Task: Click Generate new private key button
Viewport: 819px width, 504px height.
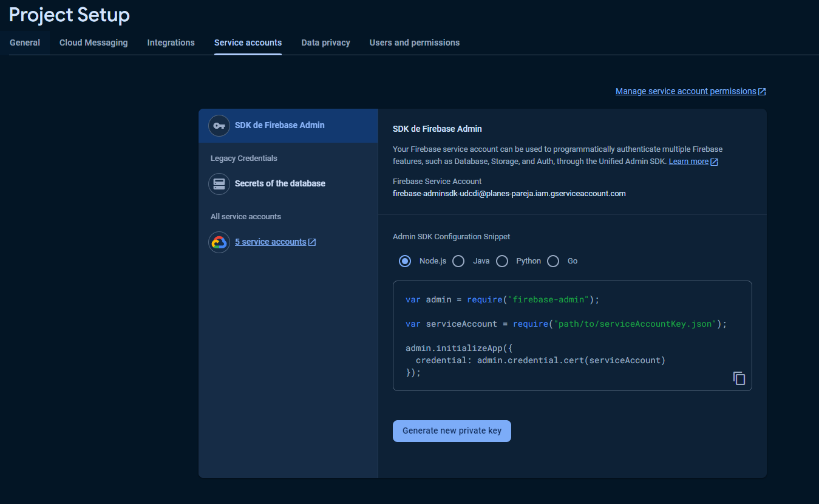Action: pos(452,431)
